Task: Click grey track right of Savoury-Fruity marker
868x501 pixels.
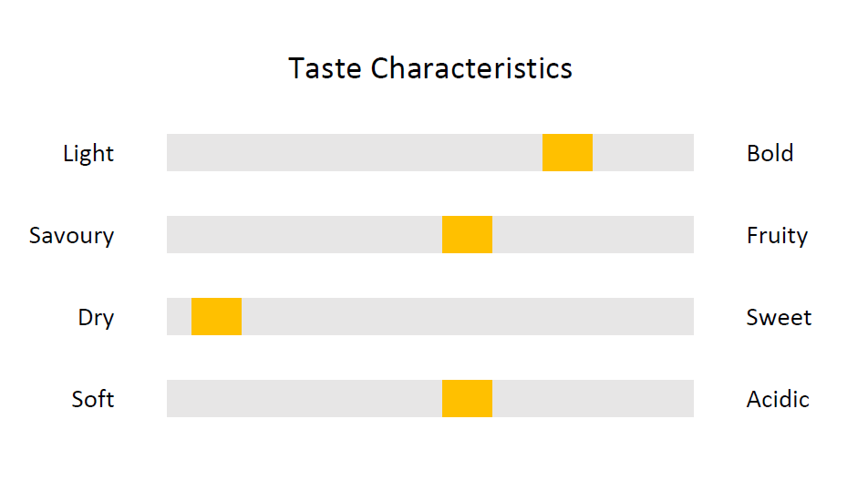Action: [x=593, y=234]
